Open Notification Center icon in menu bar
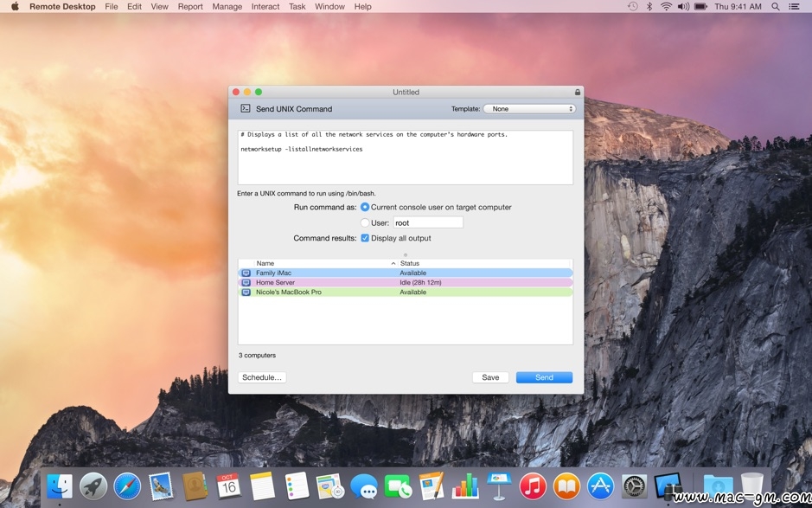This screenshot has height=508, width=812. (793, 6)
